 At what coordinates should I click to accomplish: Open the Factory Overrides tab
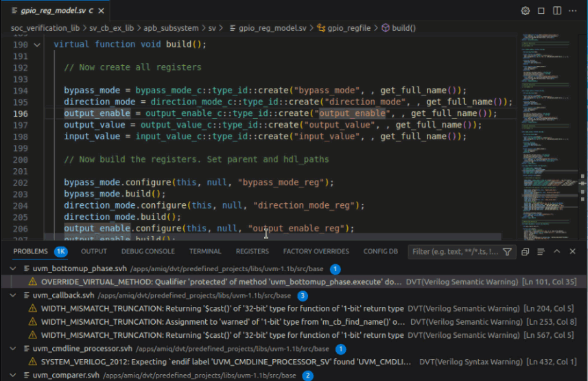point(316,252)
